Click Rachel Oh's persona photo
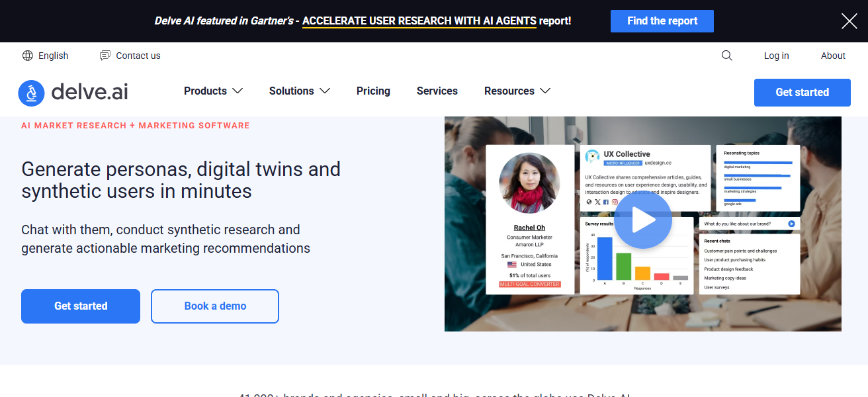Image resolution: width=868 pixels, height=397 pixels. pos(529,183)
